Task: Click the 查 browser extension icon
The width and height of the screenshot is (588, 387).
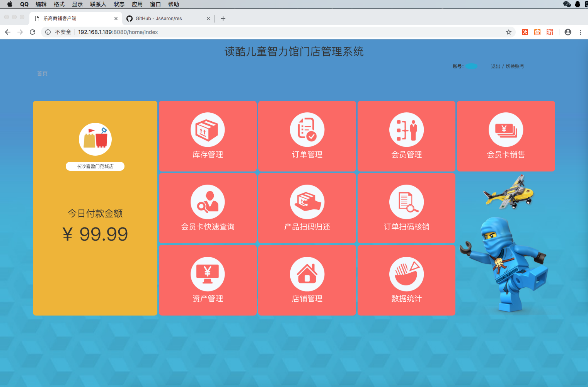Action: [537, 32]
